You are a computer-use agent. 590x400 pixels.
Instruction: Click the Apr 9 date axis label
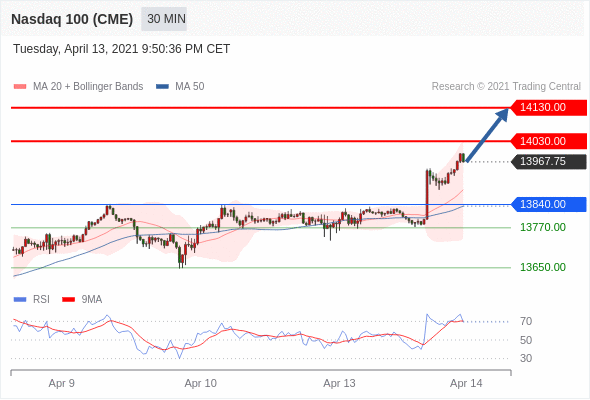(x=61, y=383)
